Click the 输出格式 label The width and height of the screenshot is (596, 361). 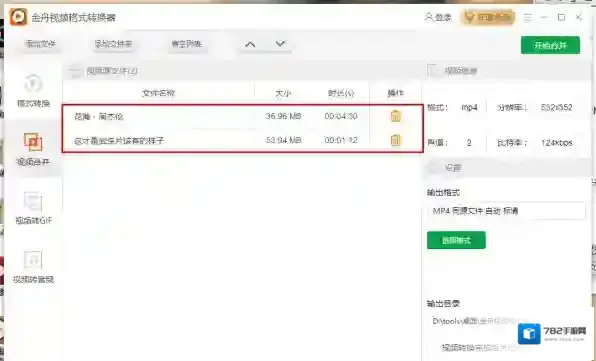point(444,193)
